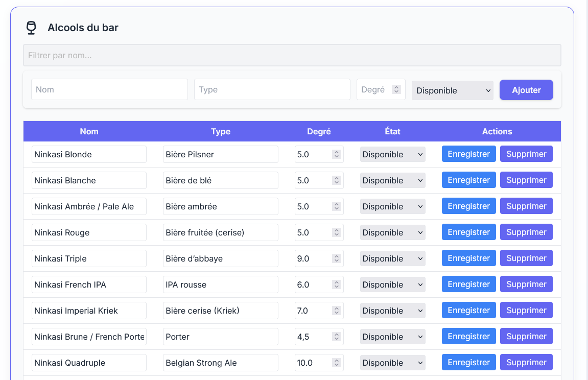Click the Nom column header
The height and width of the screenshot is (380, 588).
coord(89,131)
